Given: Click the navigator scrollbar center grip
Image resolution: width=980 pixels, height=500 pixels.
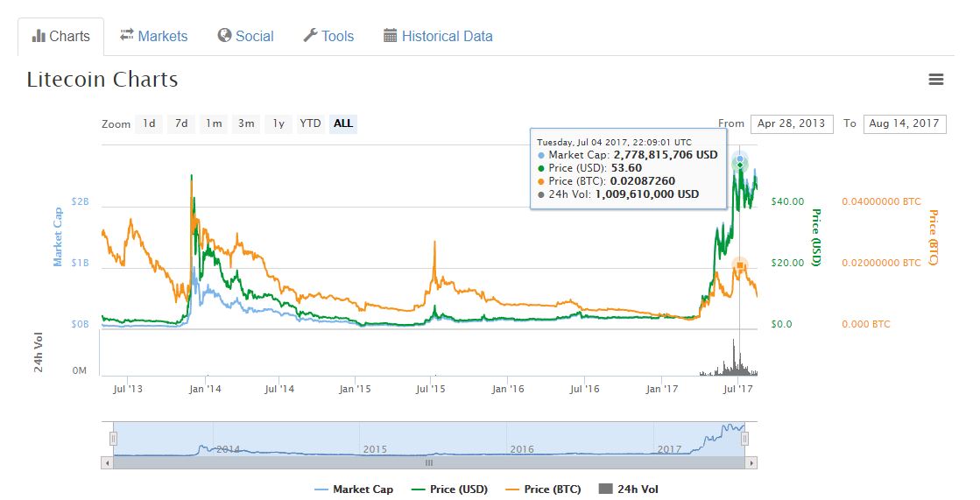Looking at the screenshot, I should pyautogui.click(x=429, y=463).
